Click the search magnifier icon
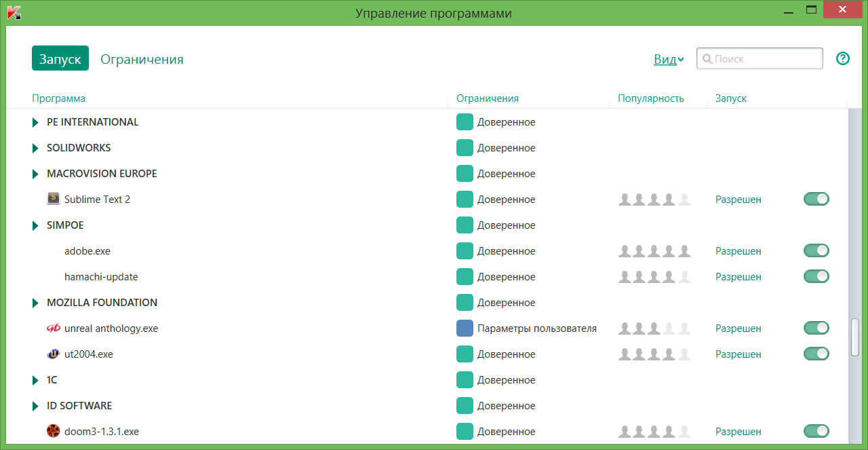The height and width of the screenshot is (450, 868). [707, 59]
